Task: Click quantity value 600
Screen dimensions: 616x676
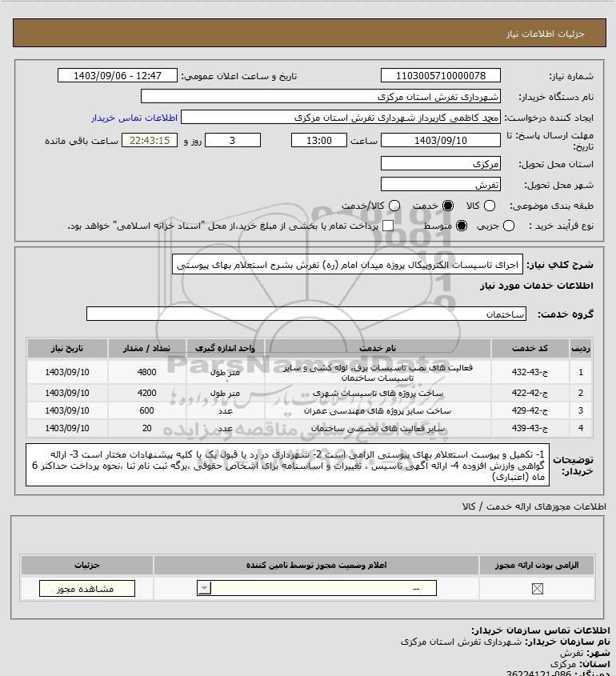Action: tap(146, 411)
